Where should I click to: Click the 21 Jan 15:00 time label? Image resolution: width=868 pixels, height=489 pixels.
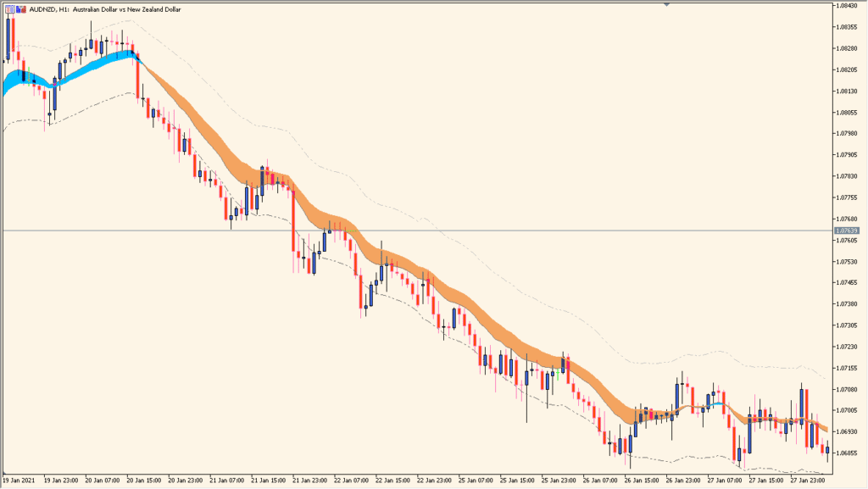click(269, 481)
